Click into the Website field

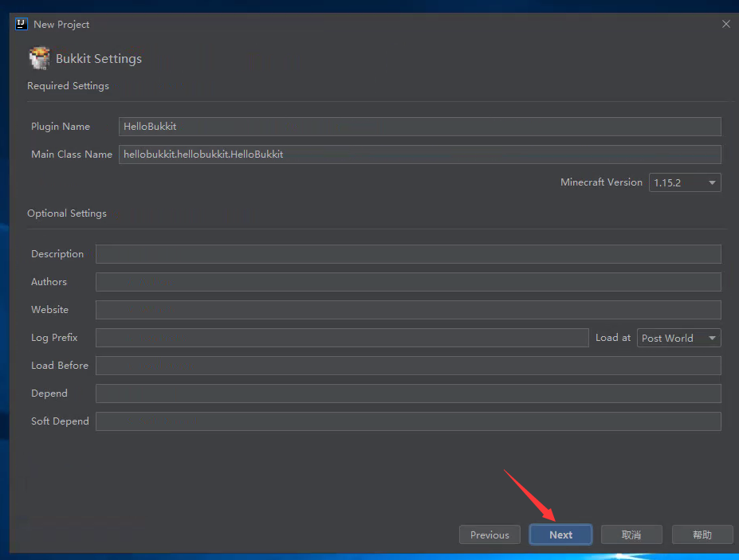point(408,310)
